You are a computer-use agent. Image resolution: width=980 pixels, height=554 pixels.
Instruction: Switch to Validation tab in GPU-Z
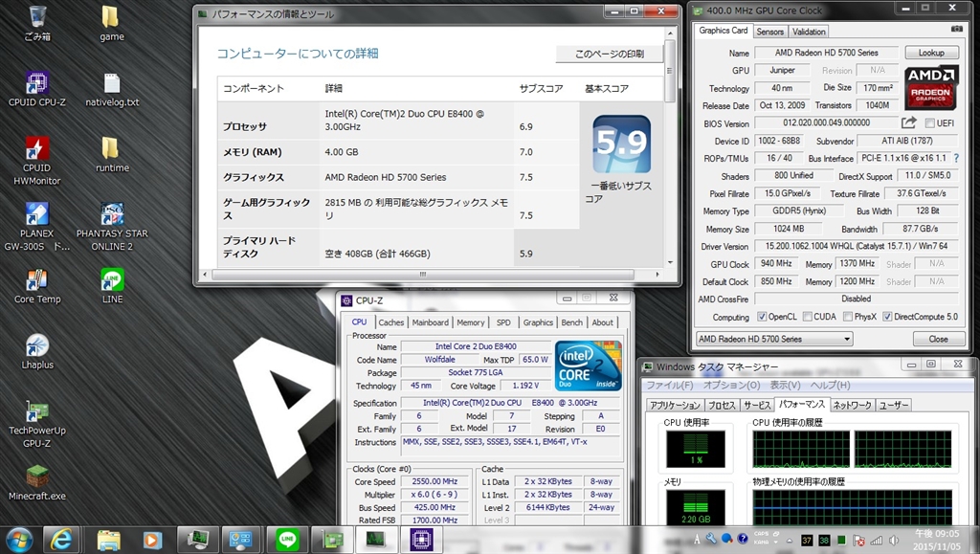coord(809,32)
